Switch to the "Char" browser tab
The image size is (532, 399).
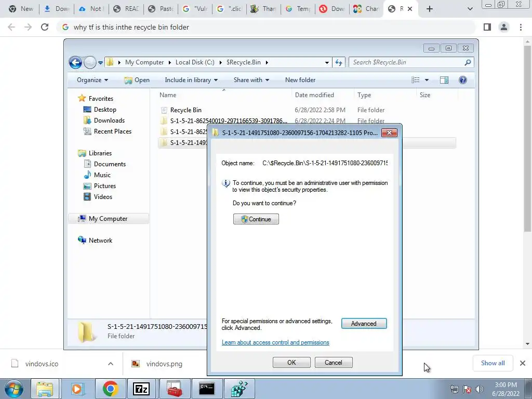coord(366,9)
